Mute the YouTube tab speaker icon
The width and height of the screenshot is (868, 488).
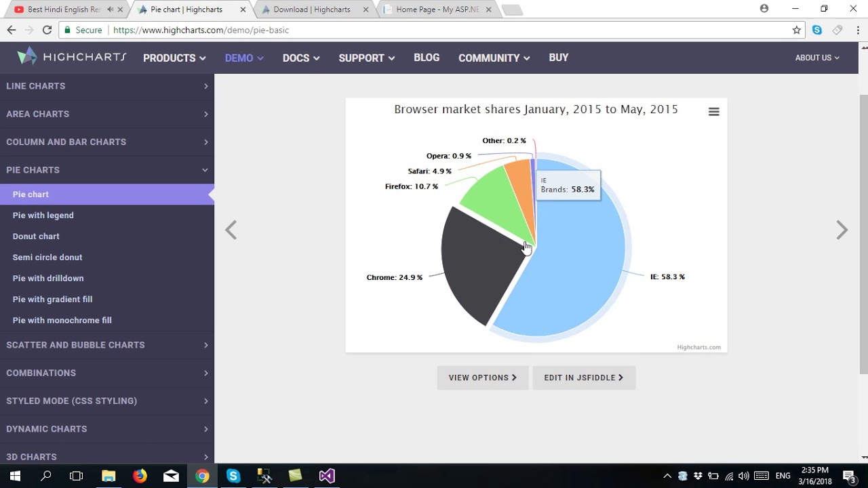point(110,9)
